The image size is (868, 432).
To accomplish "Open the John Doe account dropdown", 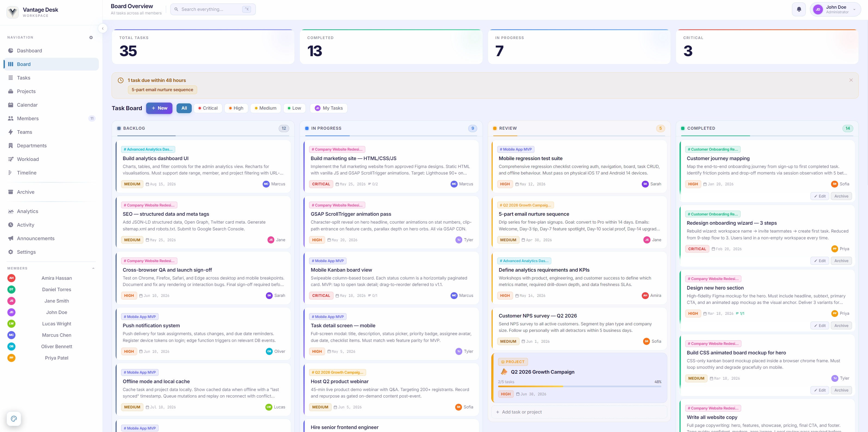I will point(835,9).
